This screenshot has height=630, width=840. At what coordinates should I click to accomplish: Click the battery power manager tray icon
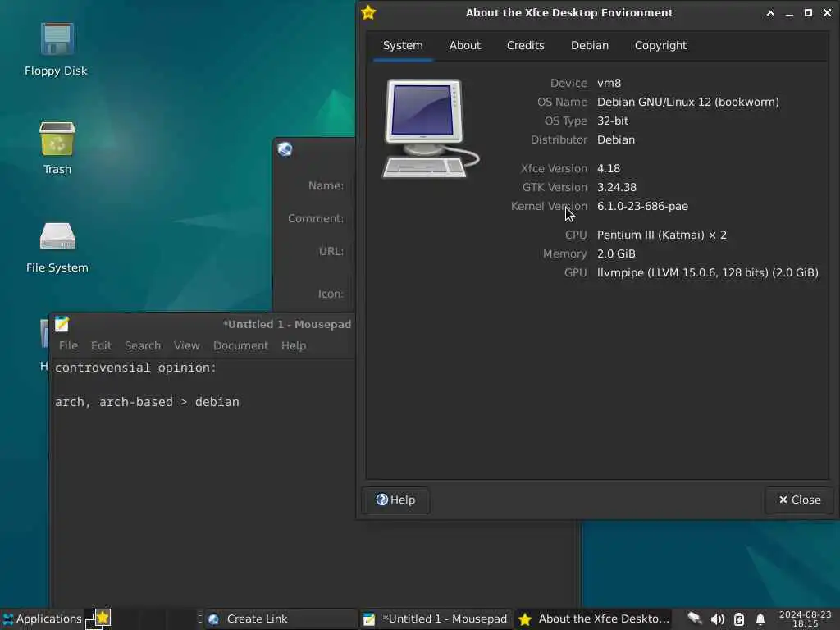coord(739,619)
